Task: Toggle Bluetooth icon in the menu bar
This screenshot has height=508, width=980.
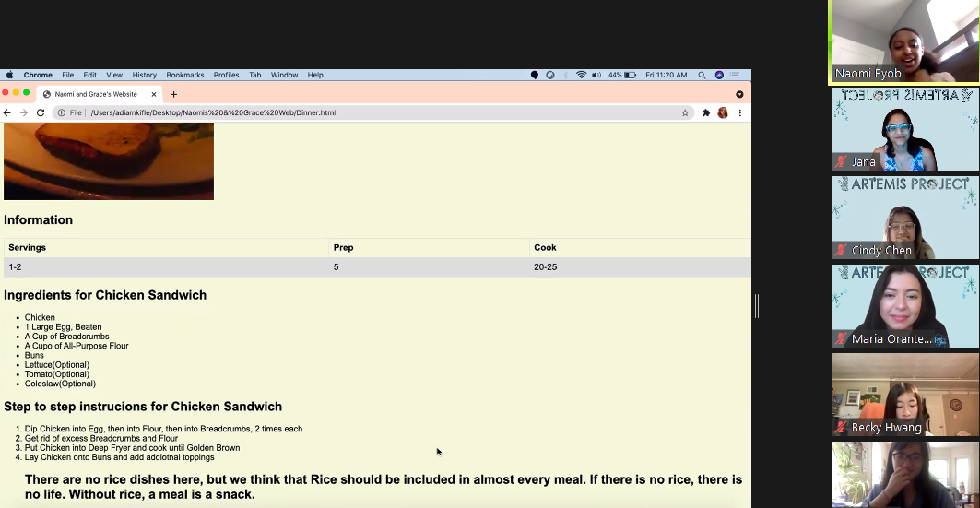Action: [x=566, y=75]
